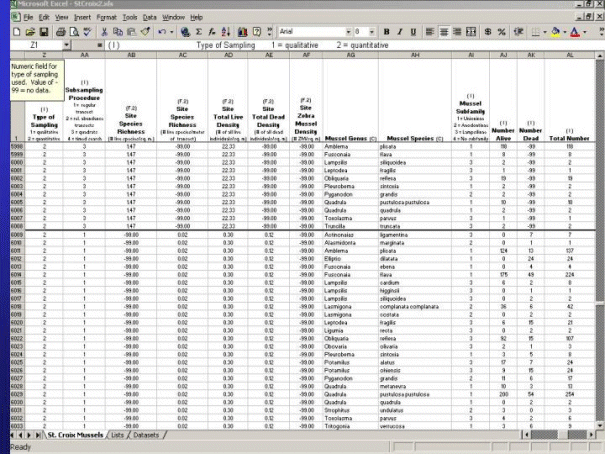This screenshot has height=454, width=605.
Task: Run the spelling check
Action: [x=88, y=32]
